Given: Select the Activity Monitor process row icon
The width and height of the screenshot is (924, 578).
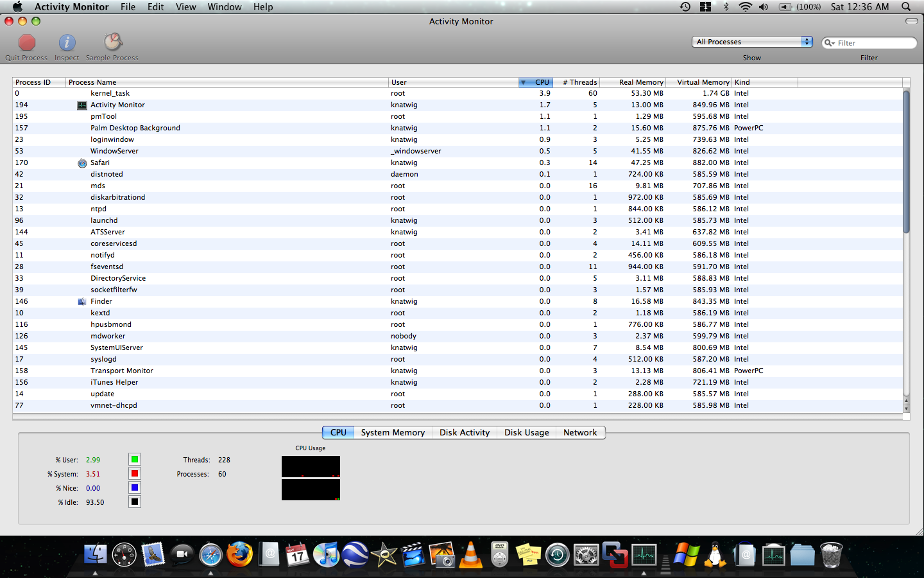Looking at the screenshot, I should (82, 105).
